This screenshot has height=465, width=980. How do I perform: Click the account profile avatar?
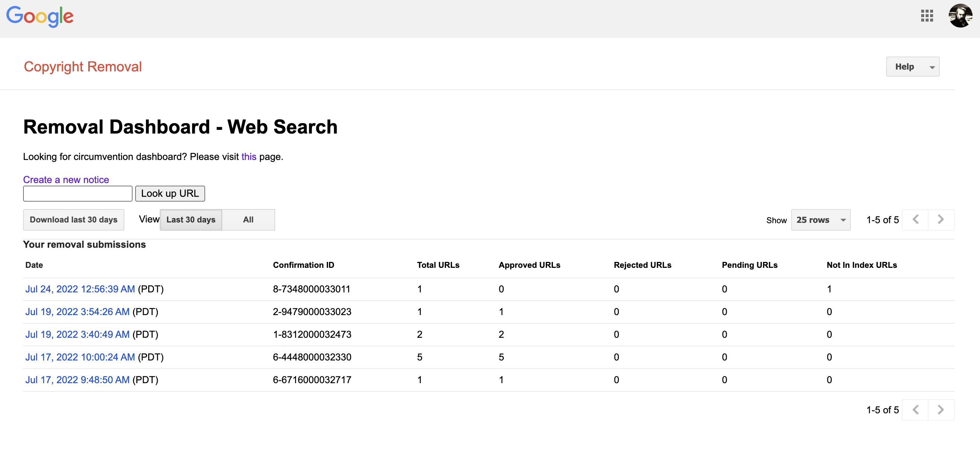(x=960, y=16)
